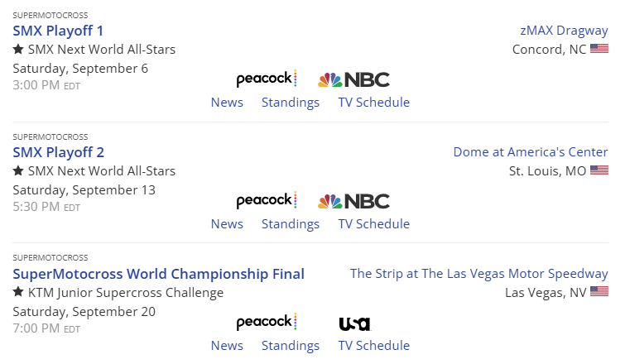This screenshot has height=364, width=625.
Task: View The Strip at Las Vegas Motor Speedway
Action: tap(478, 274)
